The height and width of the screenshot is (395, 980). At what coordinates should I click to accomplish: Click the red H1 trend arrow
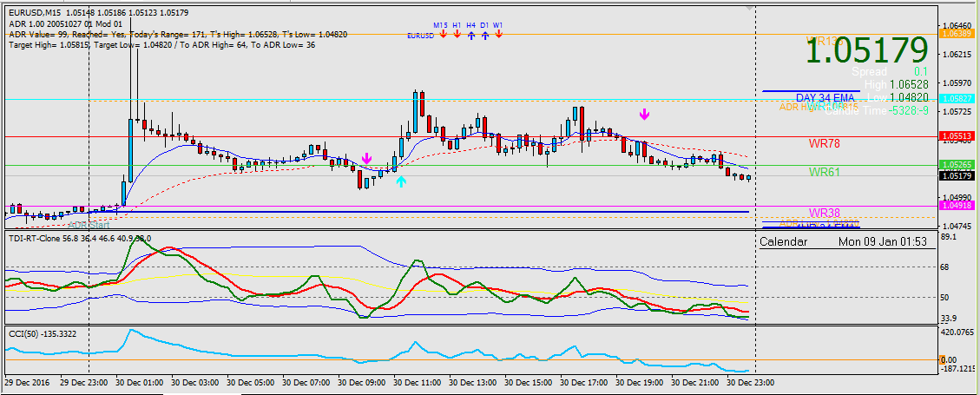[x=457, y=35]
